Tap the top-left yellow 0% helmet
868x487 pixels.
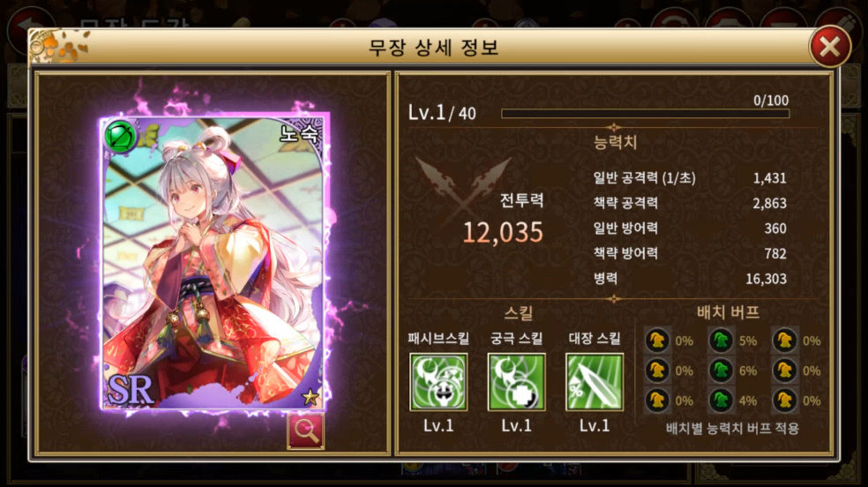click(657, 341)
